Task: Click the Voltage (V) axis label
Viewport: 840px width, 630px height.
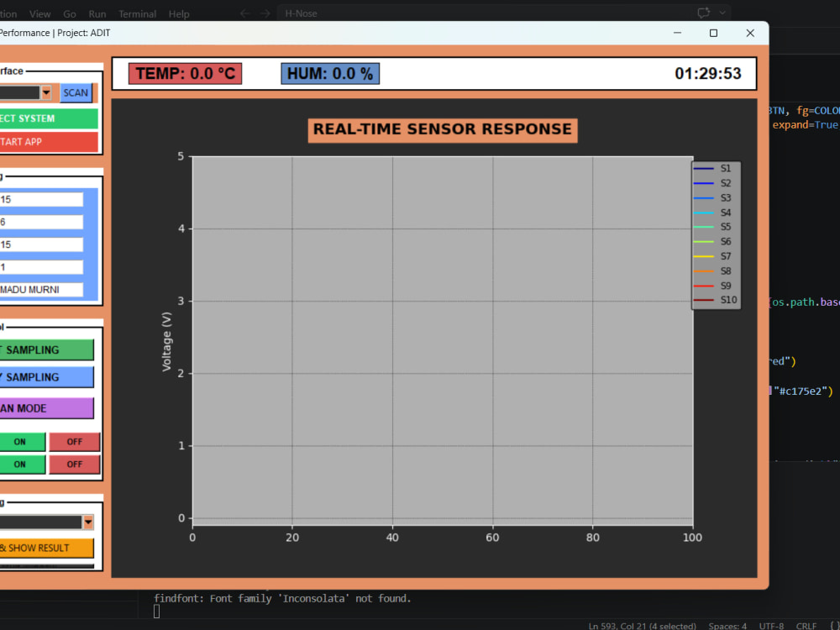Action: tap(166, 342)
